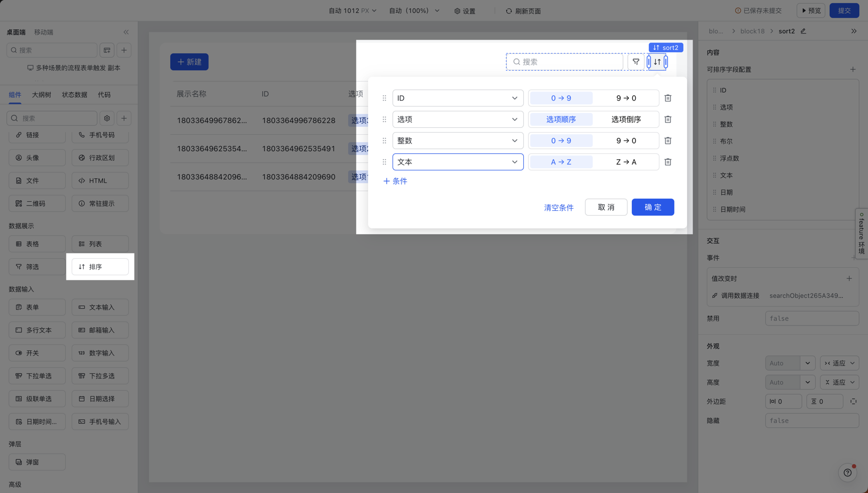Click the 确定 button
Screen dimensions: 868x493
pos(653,207)
